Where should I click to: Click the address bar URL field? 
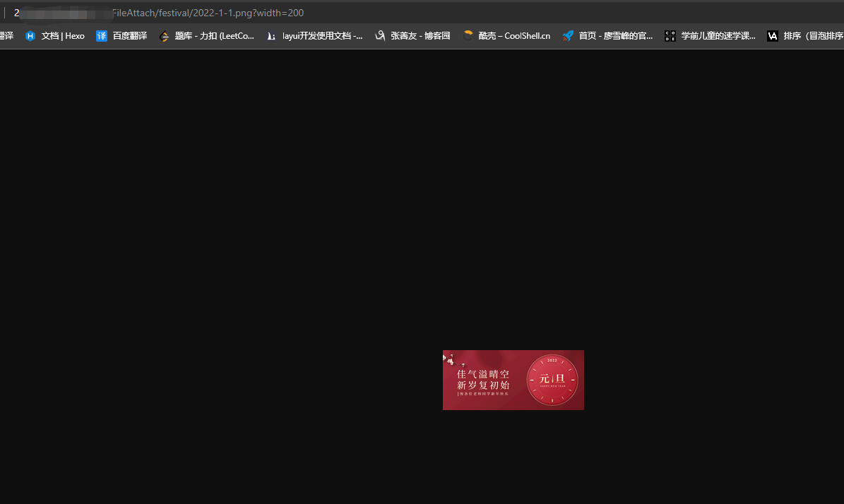coord(422,13)
